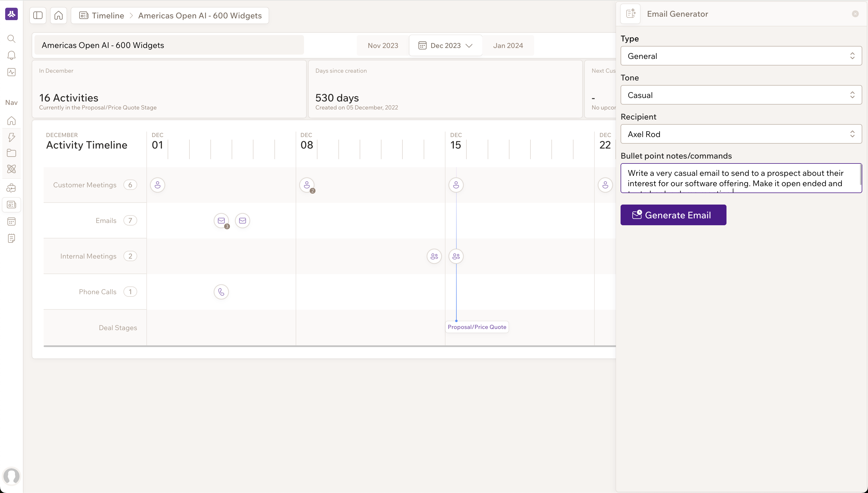
Task: Open the folder icon in the sidebar
Action: pyautogui.click(x=11, y=153)
